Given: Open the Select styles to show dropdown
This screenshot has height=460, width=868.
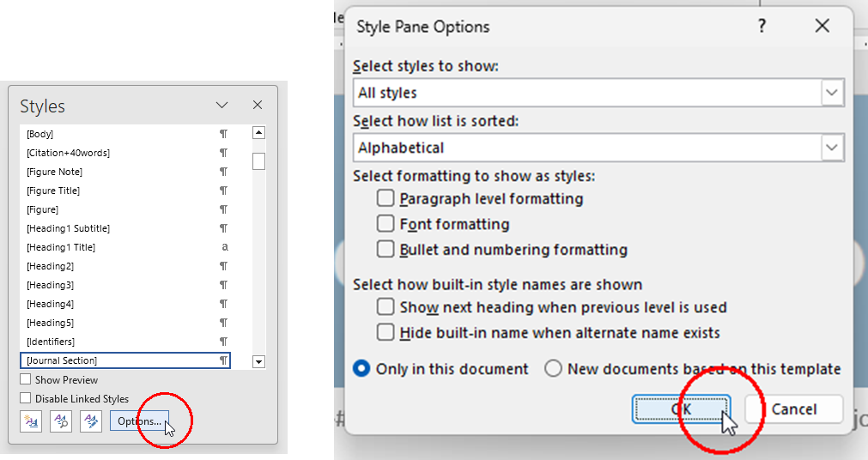Looking at the screenshot, I should click(831, 93).
